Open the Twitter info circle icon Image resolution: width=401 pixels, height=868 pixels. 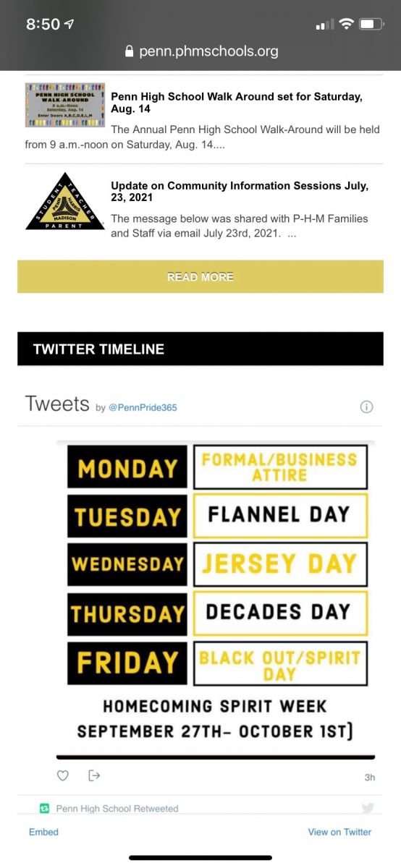pyautogui.click(x=366, y=407)
